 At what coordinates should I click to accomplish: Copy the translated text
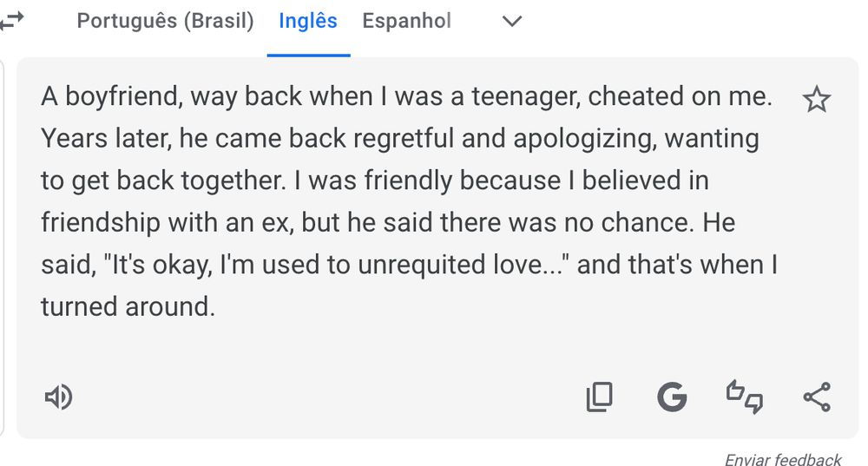click(599, 397)
